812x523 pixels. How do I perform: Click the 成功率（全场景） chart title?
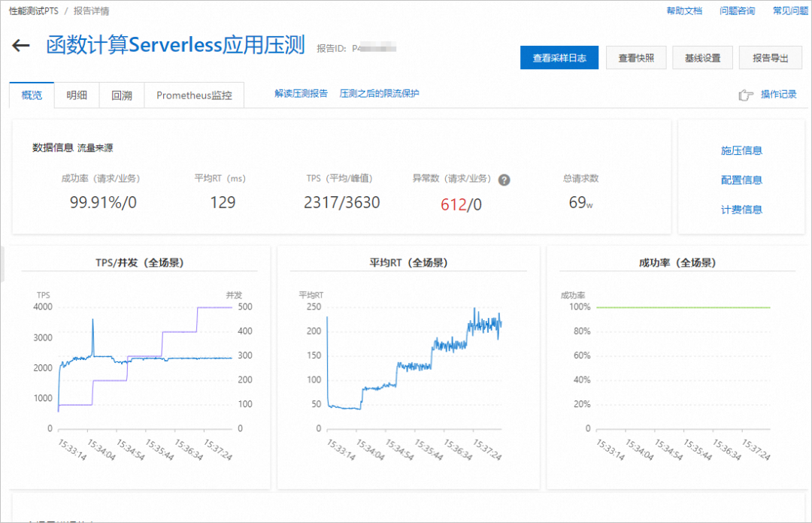[x=677, y=263]
